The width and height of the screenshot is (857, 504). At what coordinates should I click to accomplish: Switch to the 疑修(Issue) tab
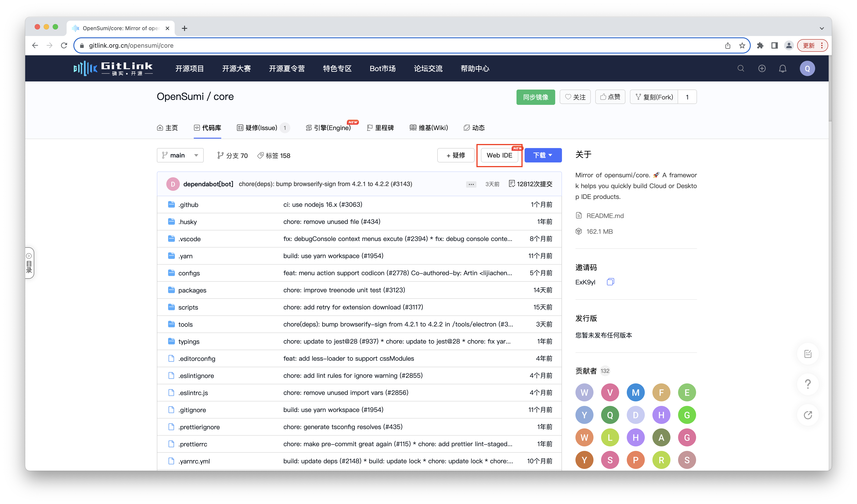[261, 128]
